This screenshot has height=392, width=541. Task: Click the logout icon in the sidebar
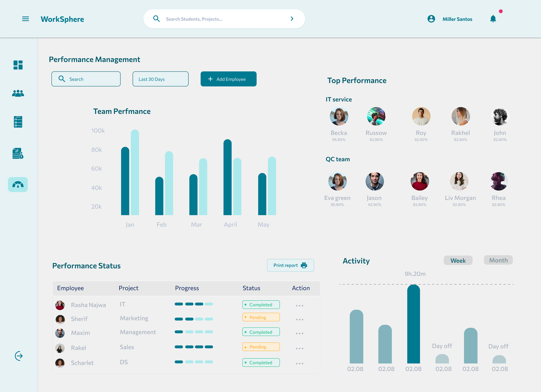click(x=19, y=356)
